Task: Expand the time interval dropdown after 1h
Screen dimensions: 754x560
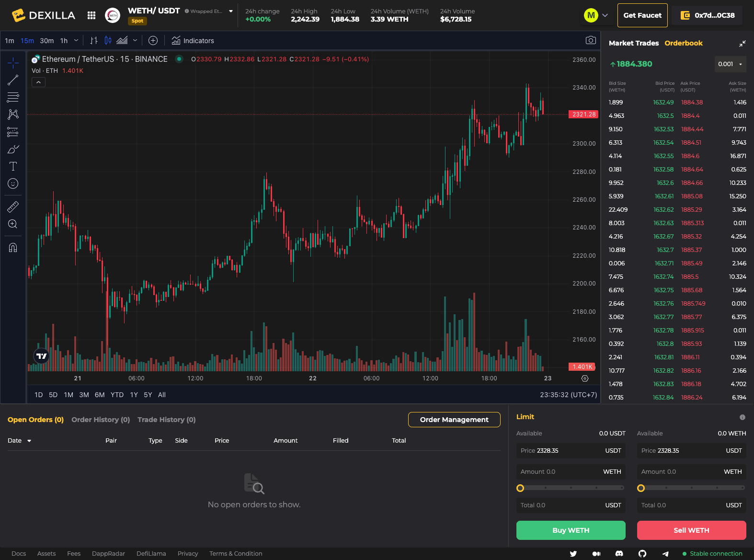Action: pos(76,41)
